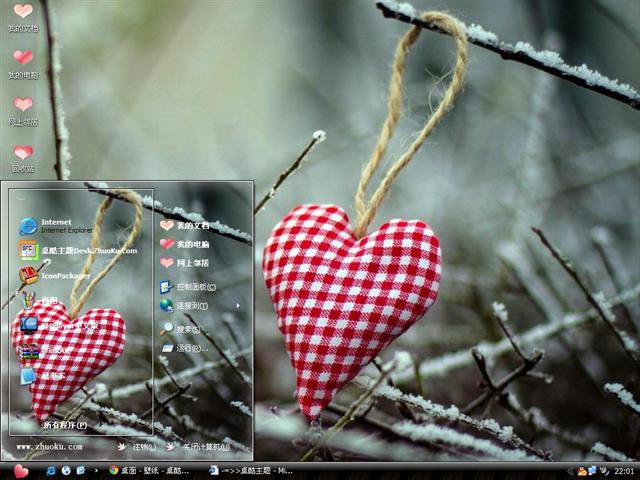Open 我的文档 in Start menu right pane
The width and height of the screenshot is (640, 480).
point(184,225)
